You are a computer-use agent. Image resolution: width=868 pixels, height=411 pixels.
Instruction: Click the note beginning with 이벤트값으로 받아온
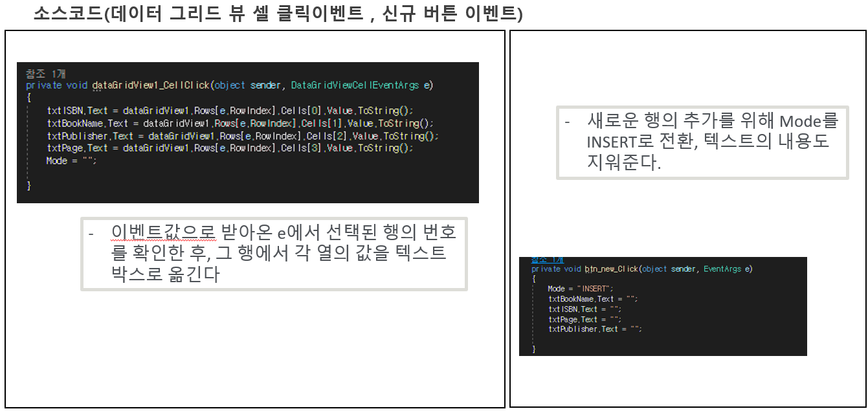pyautogui.click(x=274, y=253)
